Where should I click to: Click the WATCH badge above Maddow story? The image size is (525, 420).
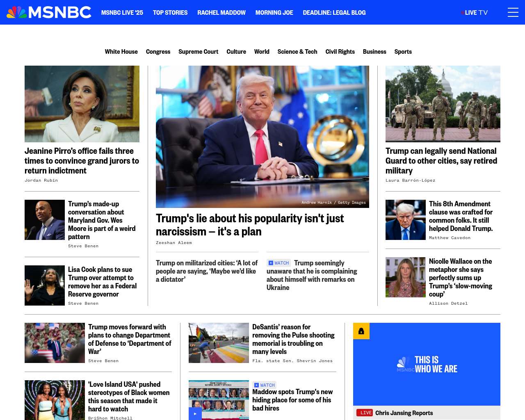(x=264, y=385)
